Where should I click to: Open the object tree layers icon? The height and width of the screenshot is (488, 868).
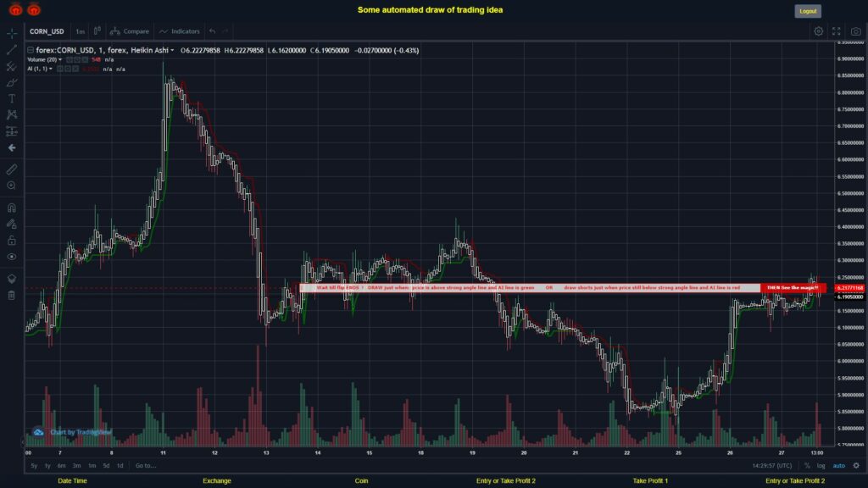(12, 279)
